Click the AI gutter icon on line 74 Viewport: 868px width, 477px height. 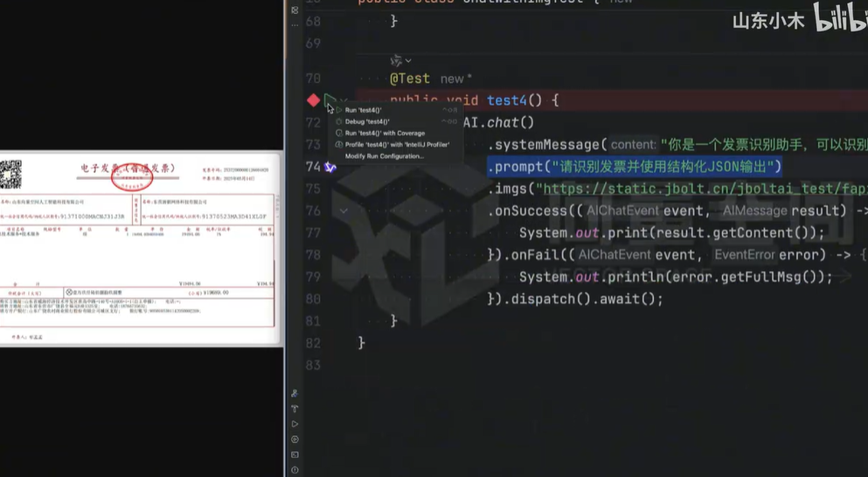(330, 167)
